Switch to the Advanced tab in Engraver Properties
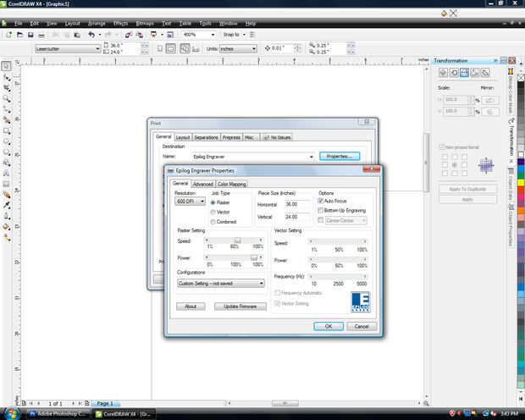Screen dimensions: 525x420 pyautogui.click(x=203, y=184)
